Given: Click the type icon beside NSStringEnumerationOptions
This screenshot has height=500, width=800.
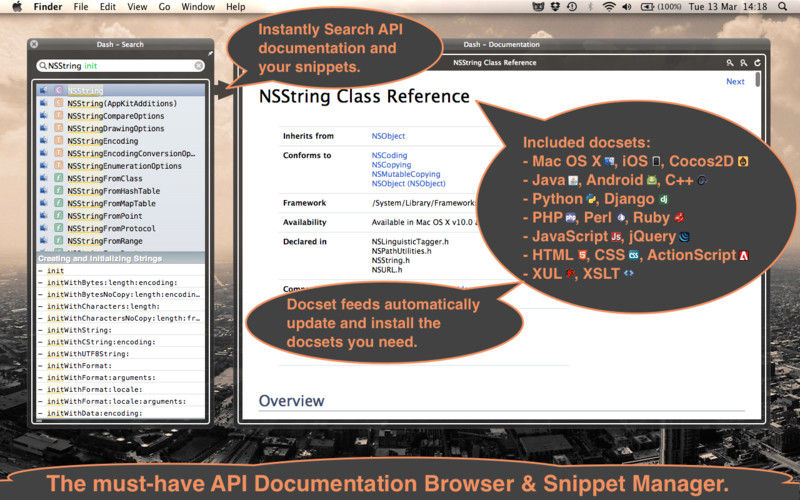Looking at the screenshot, I should click(x=59, y=165).
